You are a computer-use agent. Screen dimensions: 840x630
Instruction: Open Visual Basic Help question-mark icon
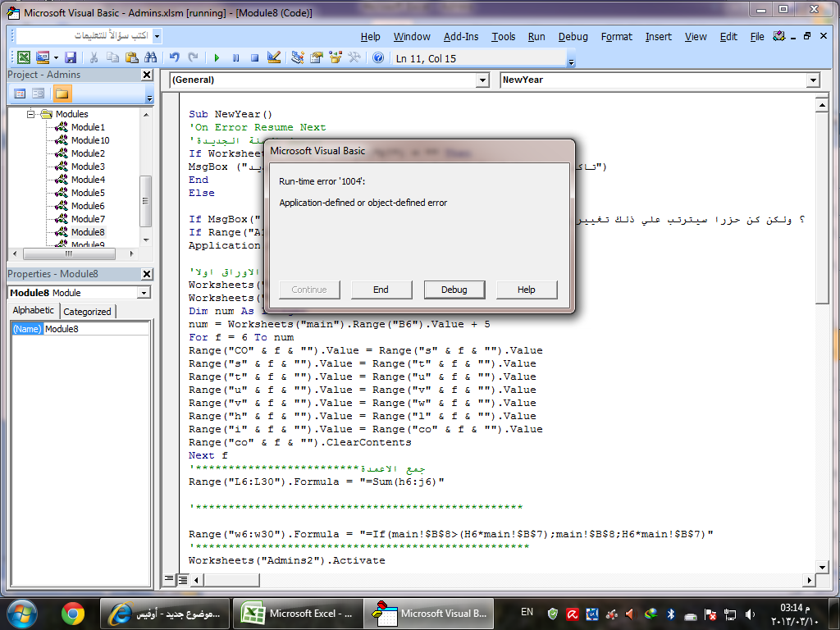coord(378,58)
